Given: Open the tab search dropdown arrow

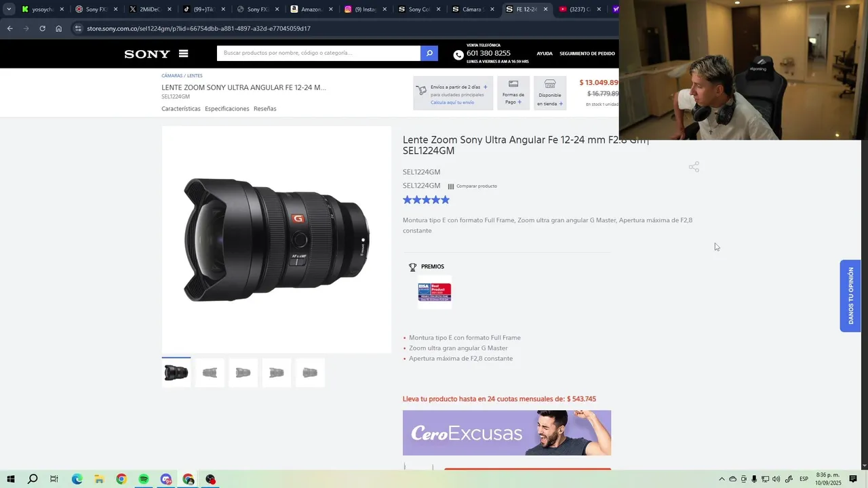Looking at the screenshot, I should [x=9, y=9].
